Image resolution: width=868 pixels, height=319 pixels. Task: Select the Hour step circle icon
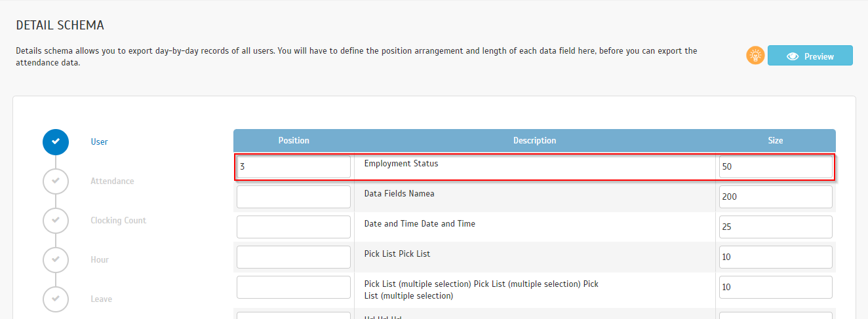56,259
